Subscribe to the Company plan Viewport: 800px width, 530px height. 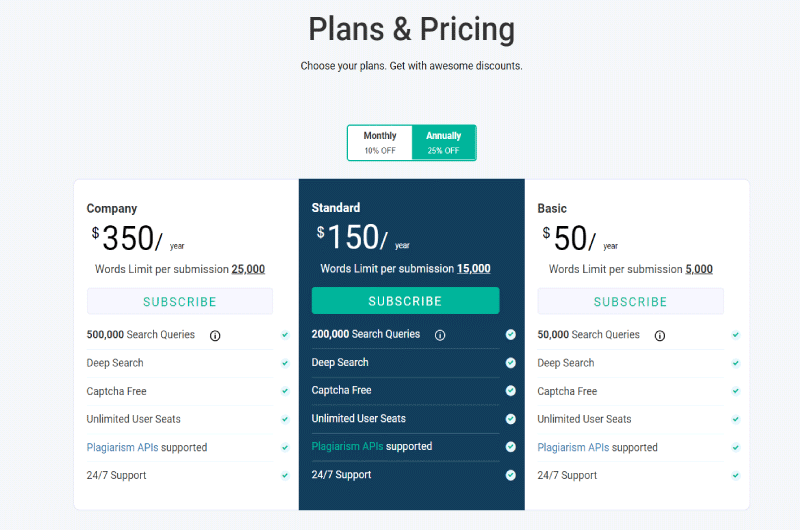pos(180,301)
